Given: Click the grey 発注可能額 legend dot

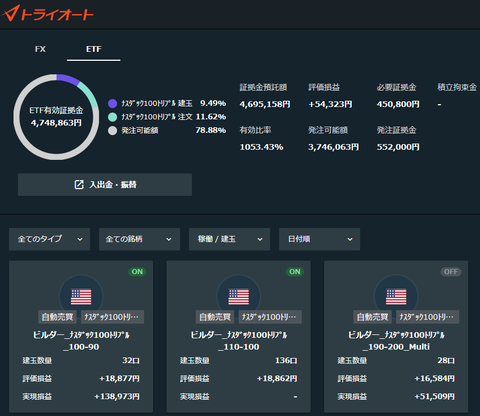Looking at the screenshot, I should point(113,130).
